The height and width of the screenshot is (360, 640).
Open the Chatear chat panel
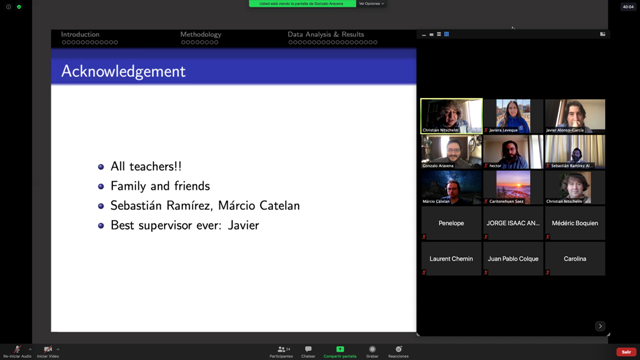pyautogui.click(x=308, y=349)
